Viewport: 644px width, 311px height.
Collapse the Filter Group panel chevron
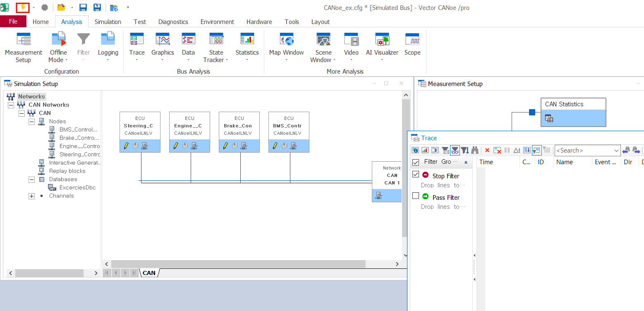pyautogui.click(x=466, y=163)
